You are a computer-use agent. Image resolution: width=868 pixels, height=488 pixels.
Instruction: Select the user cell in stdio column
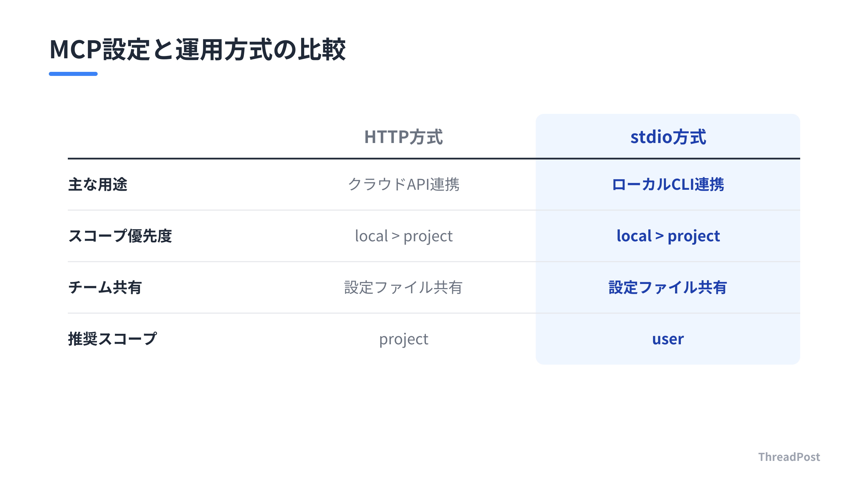pyautogui.click(x=668, y=339)
